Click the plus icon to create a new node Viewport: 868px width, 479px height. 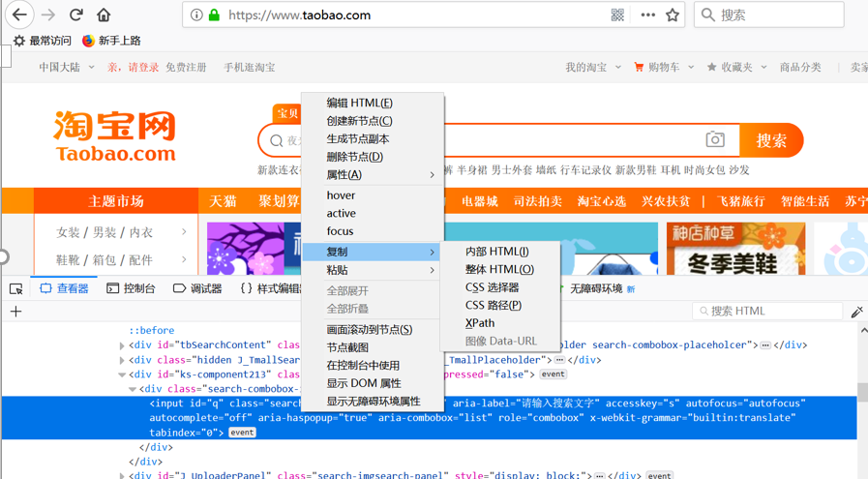[16, 312]
